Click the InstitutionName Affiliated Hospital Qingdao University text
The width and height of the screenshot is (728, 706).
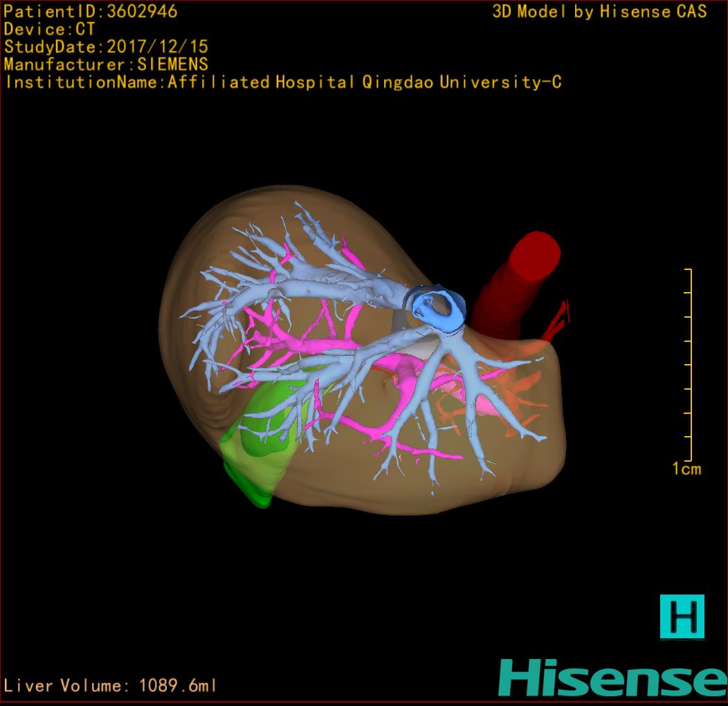tap(283, 82)
